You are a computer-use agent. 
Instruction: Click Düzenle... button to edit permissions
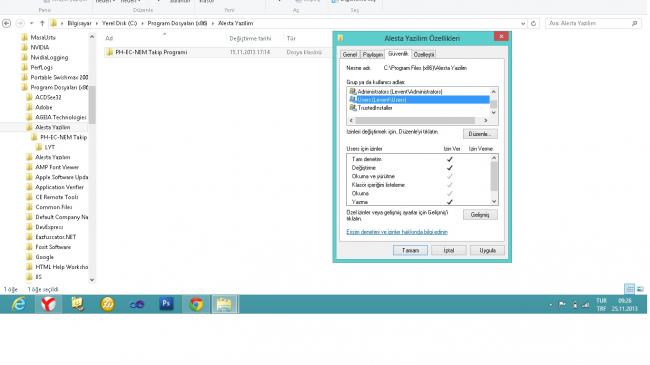coord(480,134)
